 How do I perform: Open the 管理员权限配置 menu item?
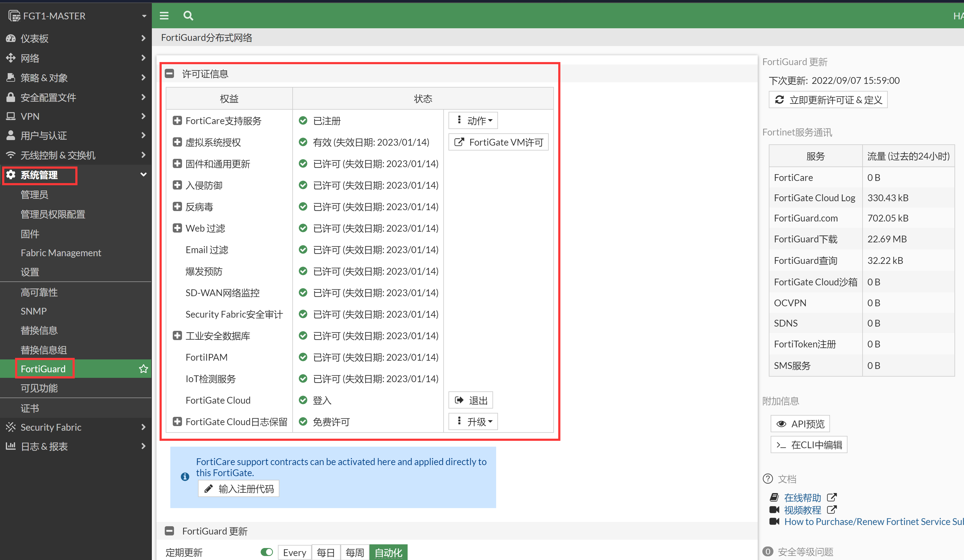coord(53,214)
